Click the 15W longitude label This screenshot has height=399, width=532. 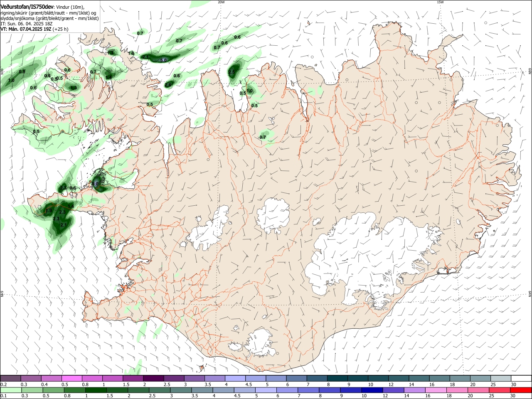(440, 2)
